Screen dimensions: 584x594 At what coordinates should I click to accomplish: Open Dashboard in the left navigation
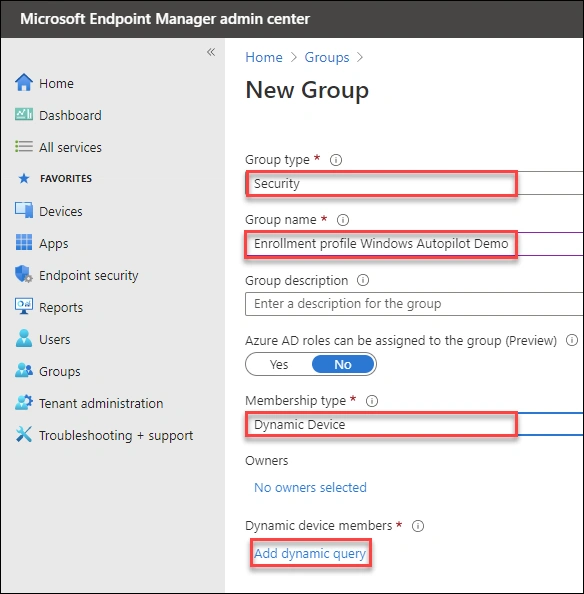(70, 115)
